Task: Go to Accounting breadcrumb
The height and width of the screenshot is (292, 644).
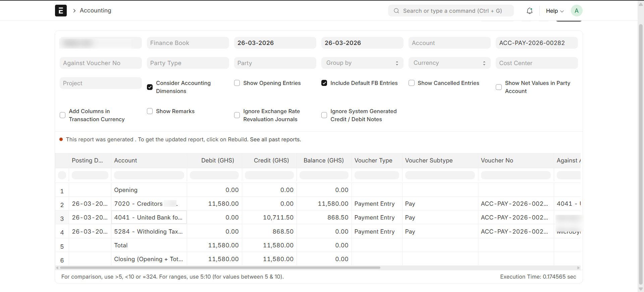Action: click(95, 10)
